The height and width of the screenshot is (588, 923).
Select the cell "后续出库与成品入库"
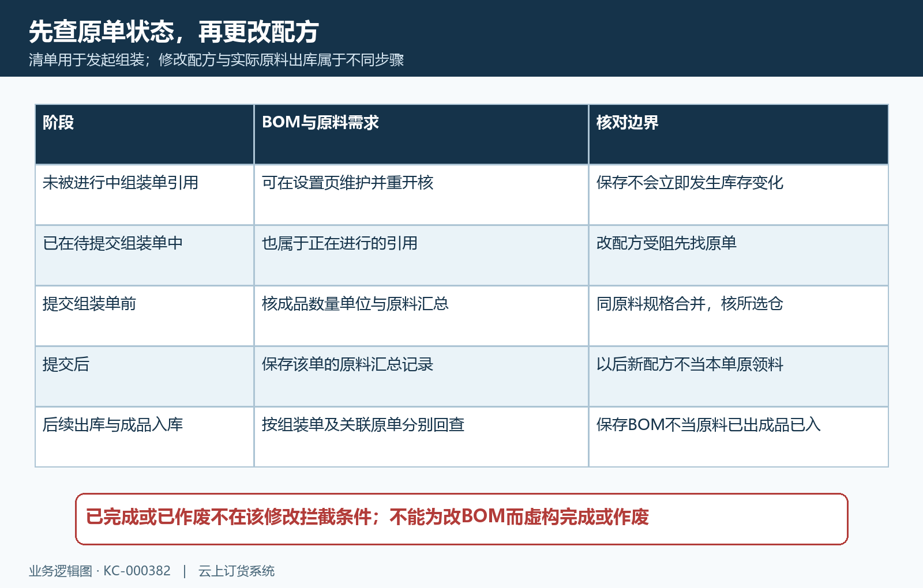coord(145,437)
